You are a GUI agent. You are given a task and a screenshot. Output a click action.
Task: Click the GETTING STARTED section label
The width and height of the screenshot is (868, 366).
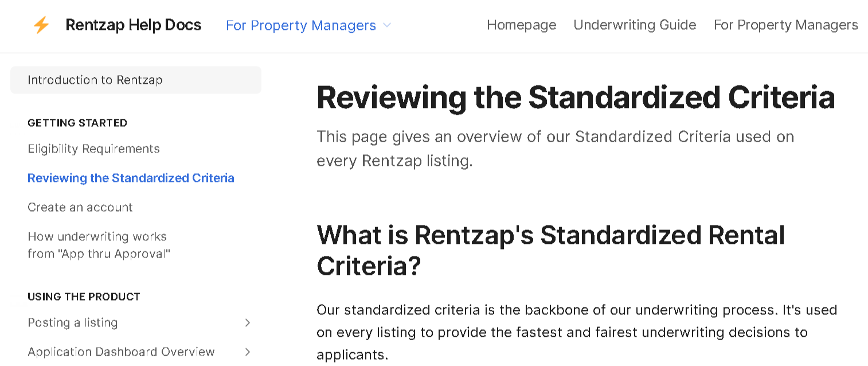pos(77,123)
